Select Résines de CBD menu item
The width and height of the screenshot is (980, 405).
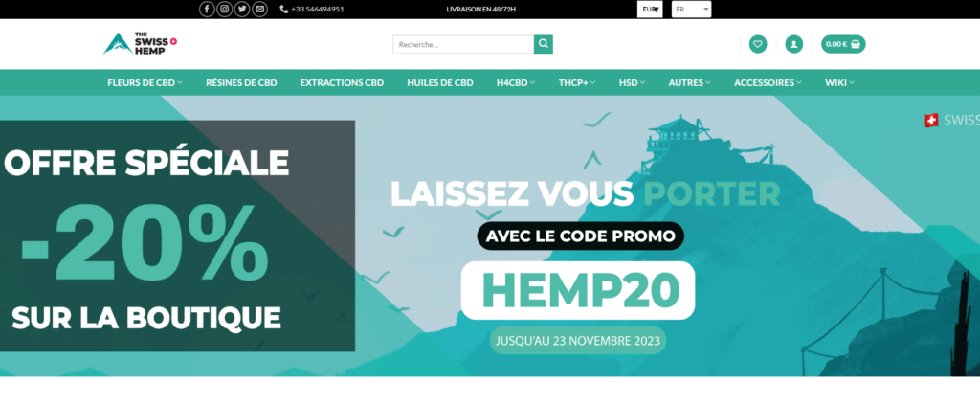tap(241, 82)
